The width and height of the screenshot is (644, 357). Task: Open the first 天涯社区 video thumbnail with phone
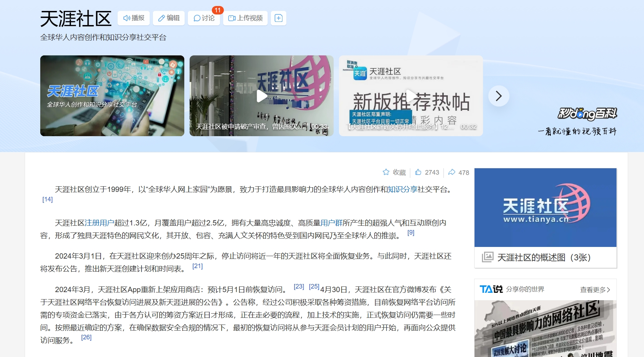[112, 96]
